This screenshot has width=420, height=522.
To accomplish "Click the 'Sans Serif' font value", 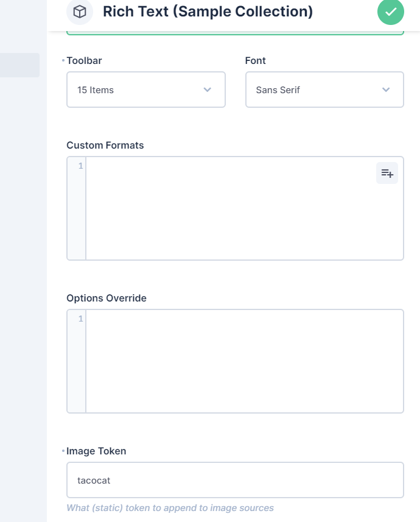I will [x=278, y=90].
